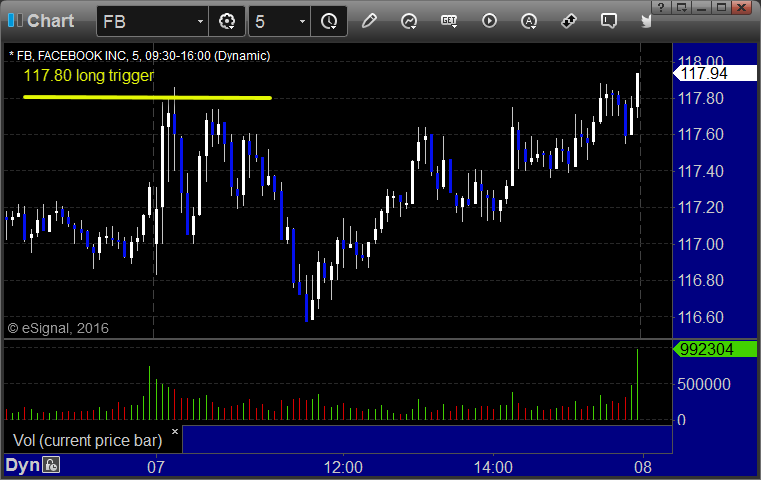The width and height of the screenshot is (761, 480).
Task: Open the comment speech bubble icon
Action: pyautogui.click(x=609, y=21)
